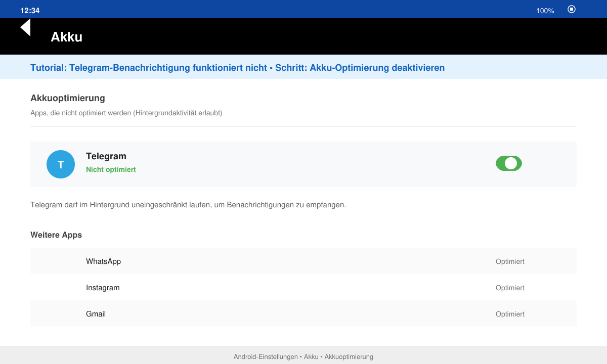Screen dimensions: 607x364
Task: Toggle the Telegram battery optimization switch
Action: pos(509,163)
